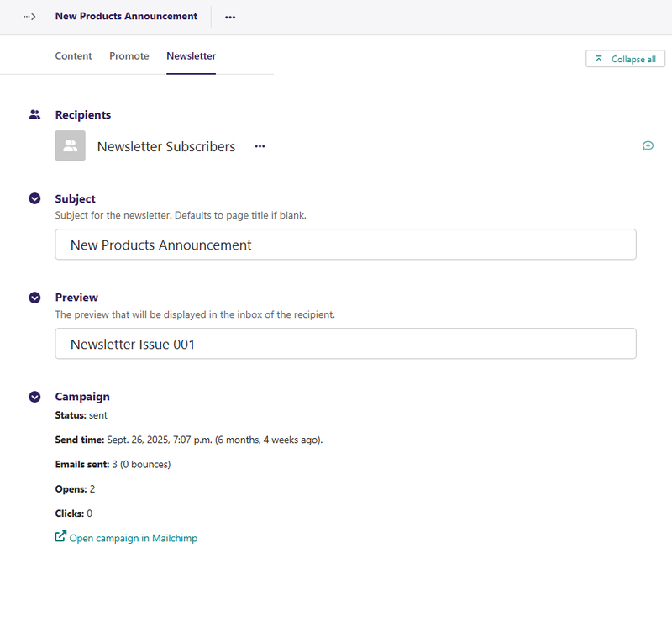Click the Collapse all button
The height and width of the screenshot is (622, 672).
(625, 59)
